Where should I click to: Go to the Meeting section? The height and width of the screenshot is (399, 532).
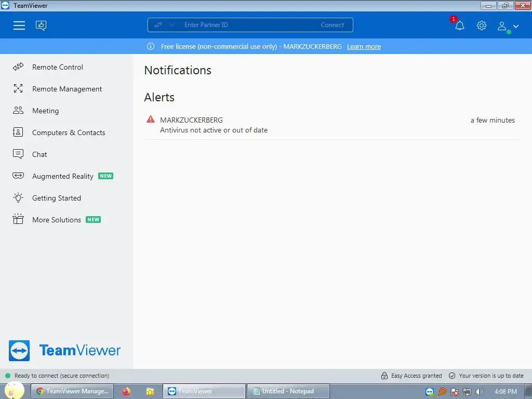click(46, 111)
